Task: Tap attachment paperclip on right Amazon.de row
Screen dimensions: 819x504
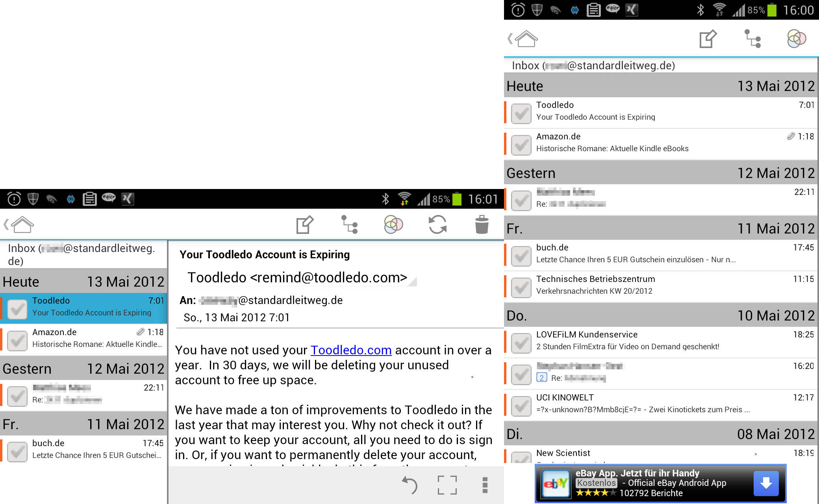Action: (791, 136)
